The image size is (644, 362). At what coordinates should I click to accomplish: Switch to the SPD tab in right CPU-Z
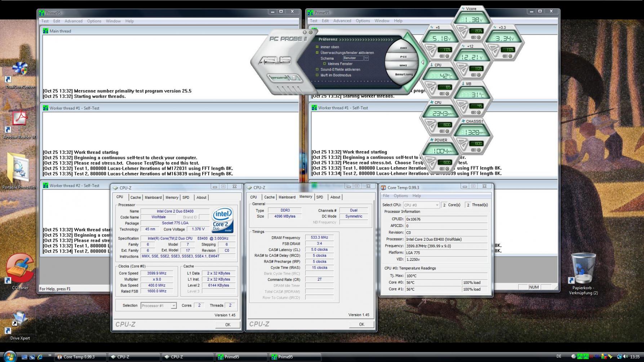tap(320, 197)
